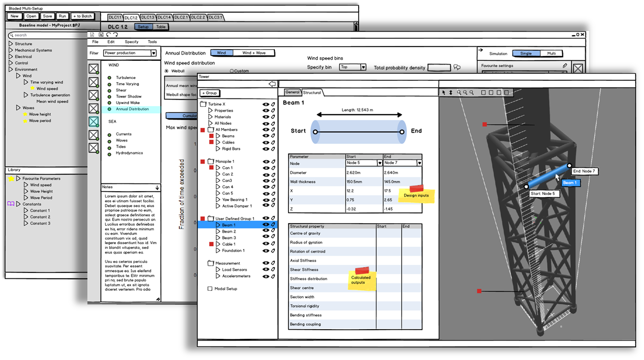Click the yellow star next to Favourite Parameters
Screen dimensions: 644x360
(x=11, y=179)
